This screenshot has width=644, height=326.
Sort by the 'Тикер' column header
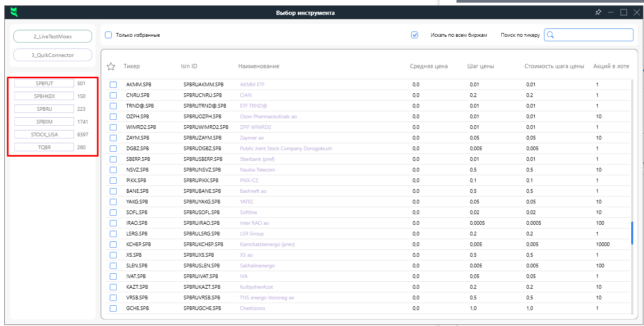pyautogui.click(x=132, y=67)
